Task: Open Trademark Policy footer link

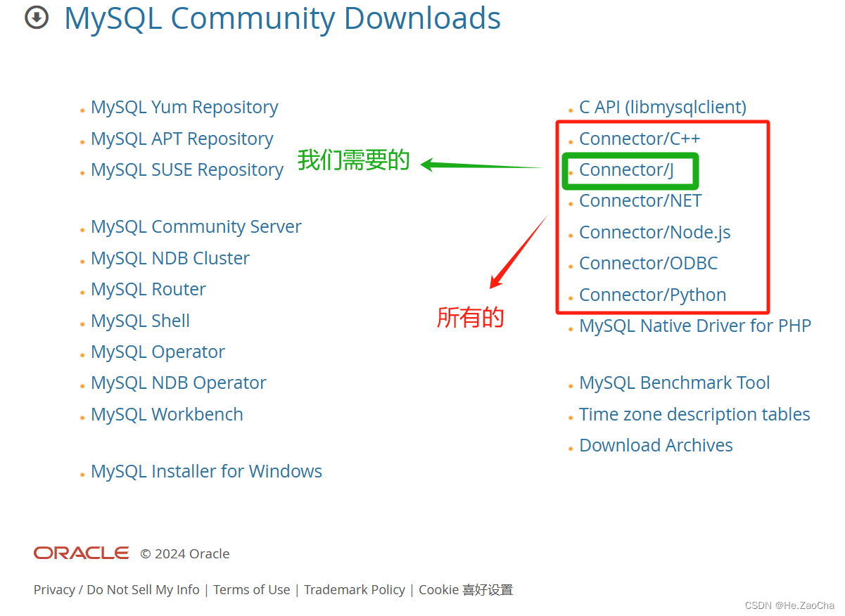Action: 355,590
